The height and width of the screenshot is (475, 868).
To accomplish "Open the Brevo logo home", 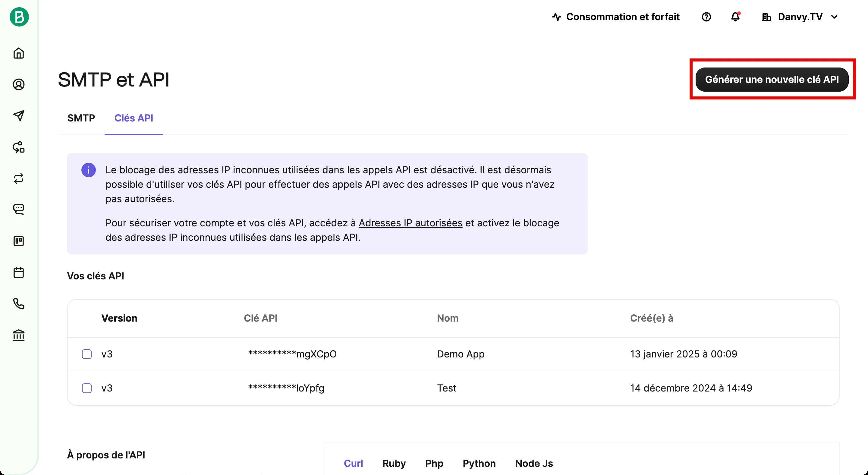I will [x=19, y=17].
